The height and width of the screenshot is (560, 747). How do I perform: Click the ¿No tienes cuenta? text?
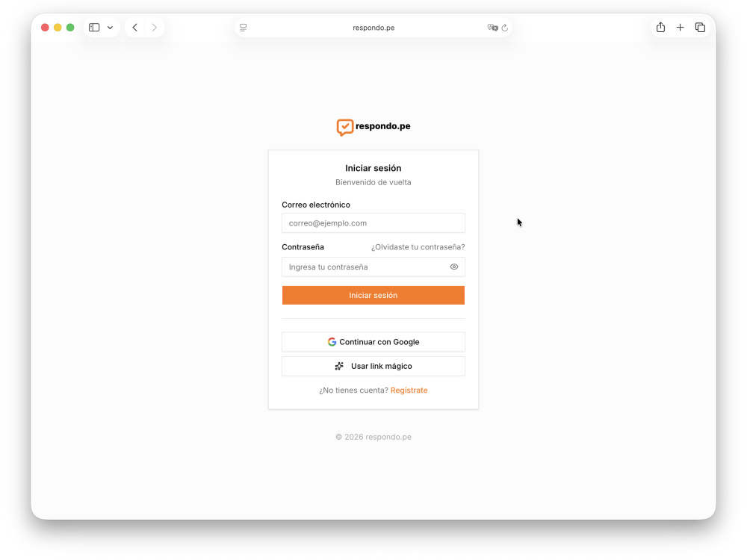pyautogui.click(x=353, y=390)
